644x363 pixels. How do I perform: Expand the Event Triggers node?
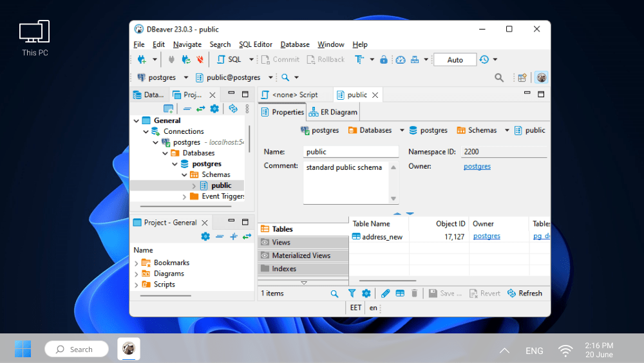[x=184, y=197]
